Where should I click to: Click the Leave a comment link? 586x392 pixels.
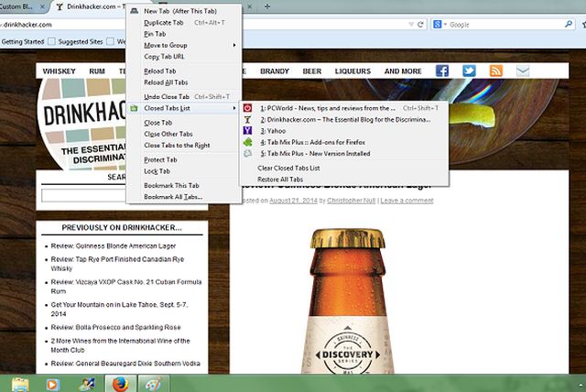[407, 201]
